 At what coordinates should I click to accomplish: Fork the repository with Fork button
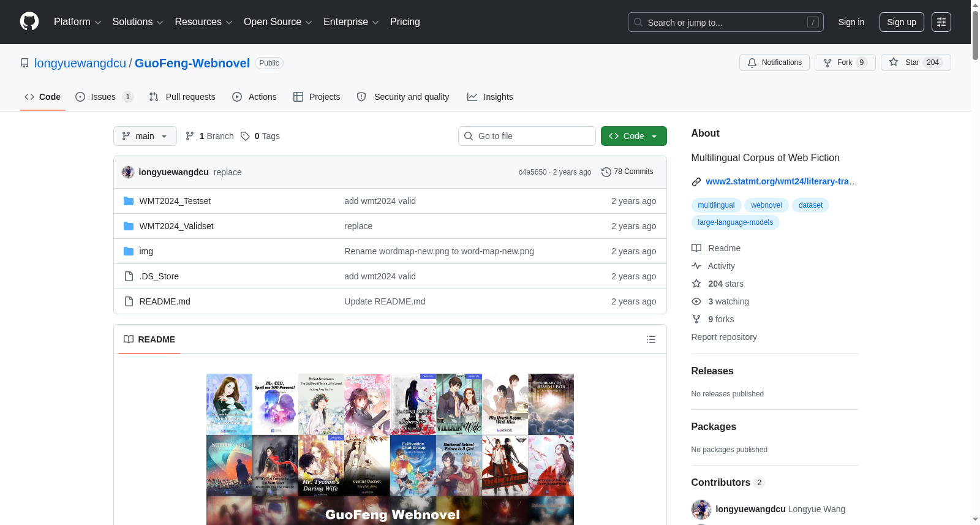[845, 62]
